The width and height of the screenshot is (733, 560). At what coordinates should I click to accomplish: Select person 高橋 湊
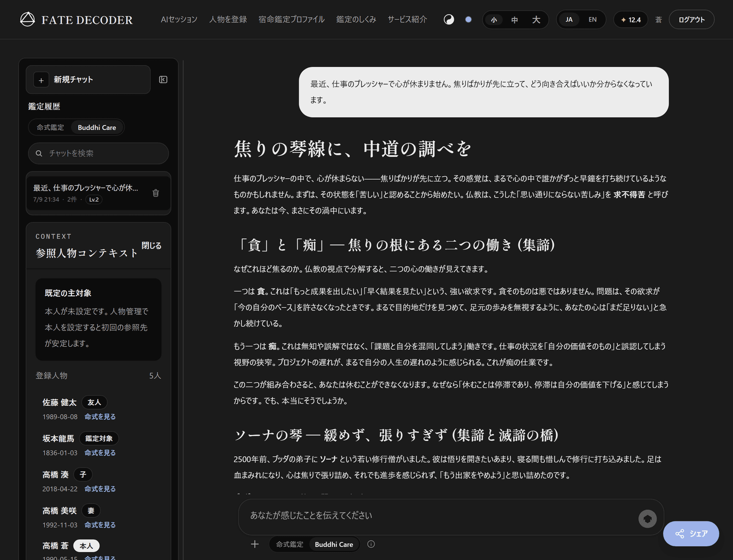pyautogui.click(x=55, y=474)
